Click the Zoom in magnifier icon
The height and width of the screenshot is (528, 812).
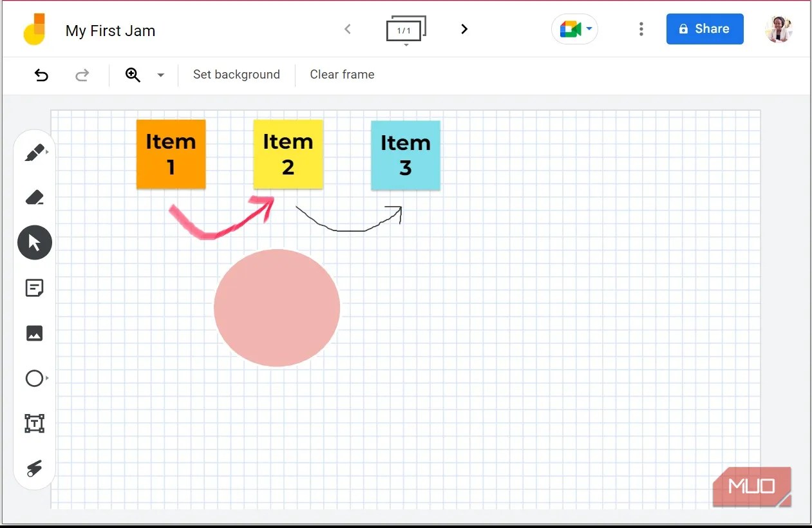point(133,75)
